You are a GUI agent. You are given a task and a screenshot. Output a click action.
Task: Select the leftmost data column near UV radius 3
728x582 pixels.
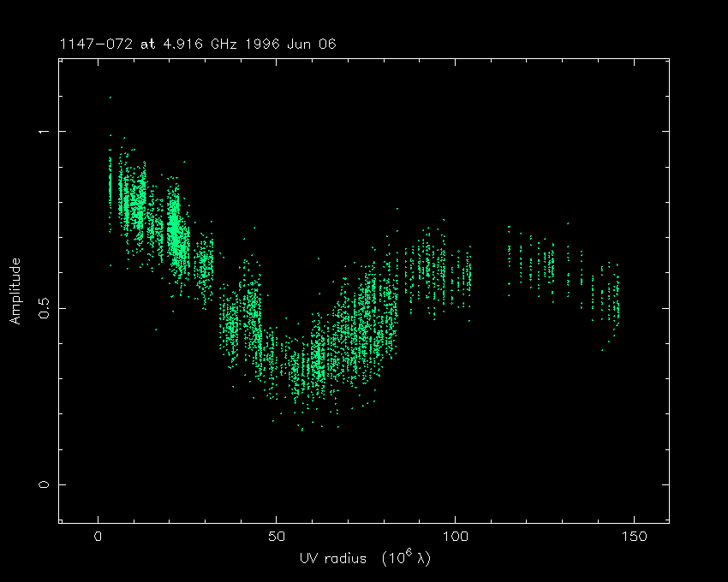point(110,184)
